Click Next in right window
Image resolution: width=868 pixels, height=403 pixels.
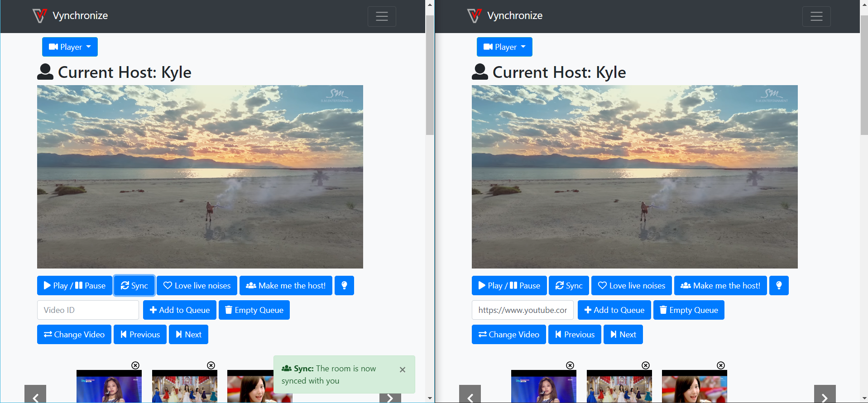(x=623, y=334)
